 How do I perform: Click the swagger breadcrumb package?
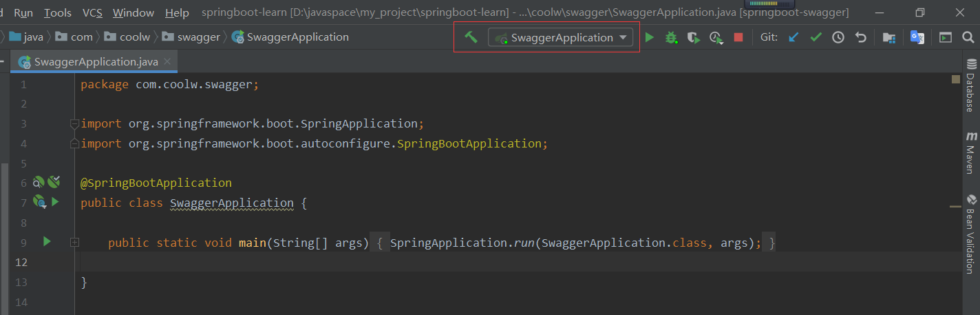[191, 37]
